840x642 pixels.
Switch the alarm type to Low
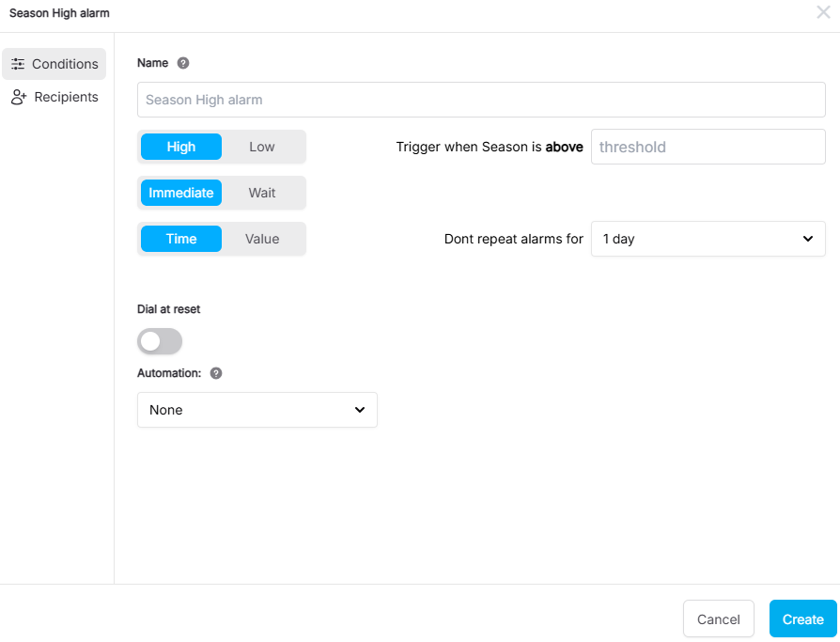coord(262,147)
